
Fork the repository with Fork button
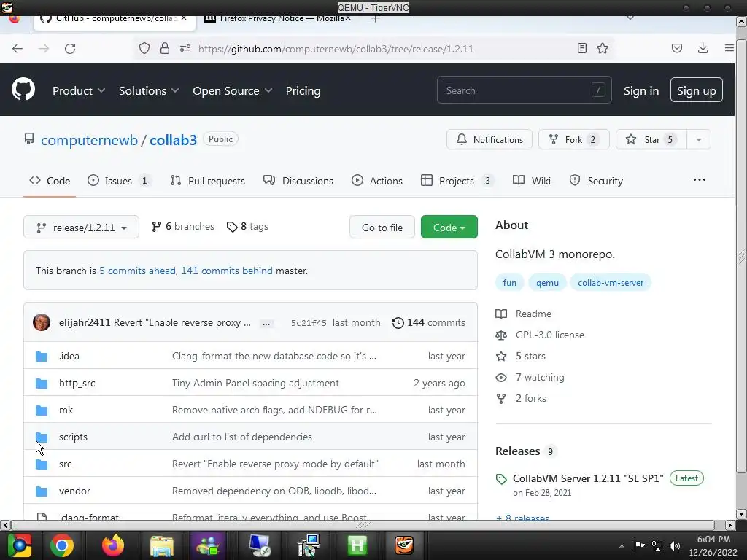point(573,139)
